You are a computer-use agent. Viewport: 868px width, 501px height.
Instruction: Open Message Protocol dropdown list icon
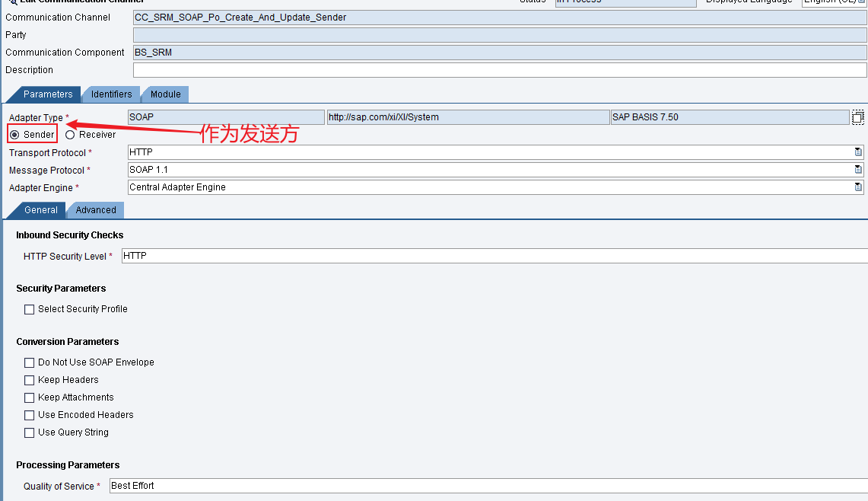(857, 170)
